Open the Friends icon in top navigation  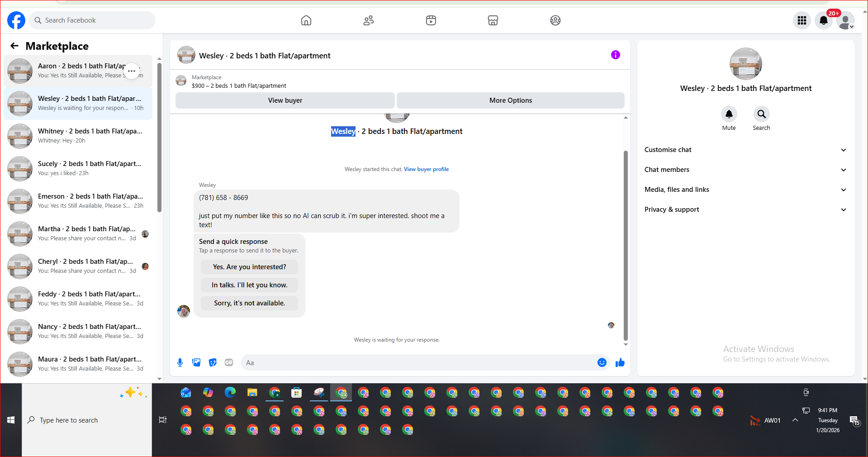tap(369, 20)
